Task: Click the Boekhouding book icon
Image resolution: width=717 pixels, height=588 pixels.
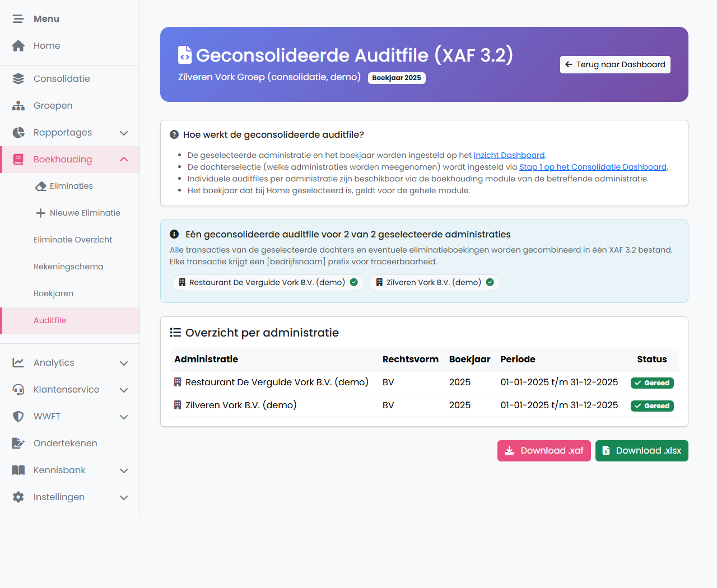Action: click(x=18, y=160)
